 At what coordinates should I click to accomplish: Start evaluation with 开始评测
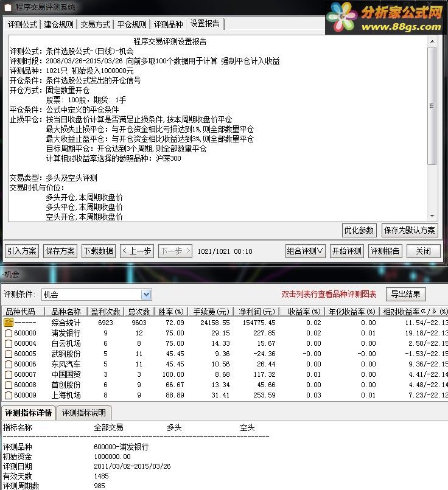(347, 251)
